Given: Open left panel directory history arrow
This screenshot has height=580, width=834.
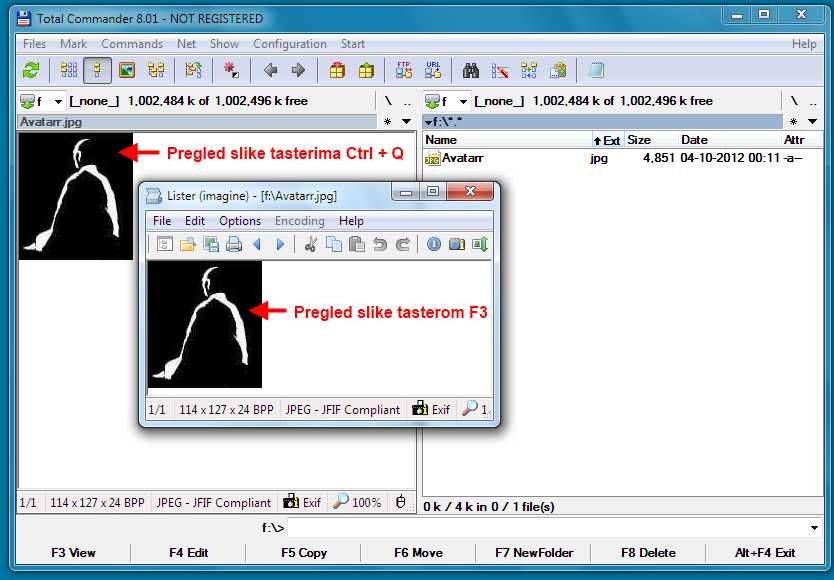Looking at the screenshot, I should pyautogui.click(x=406, y=122).
